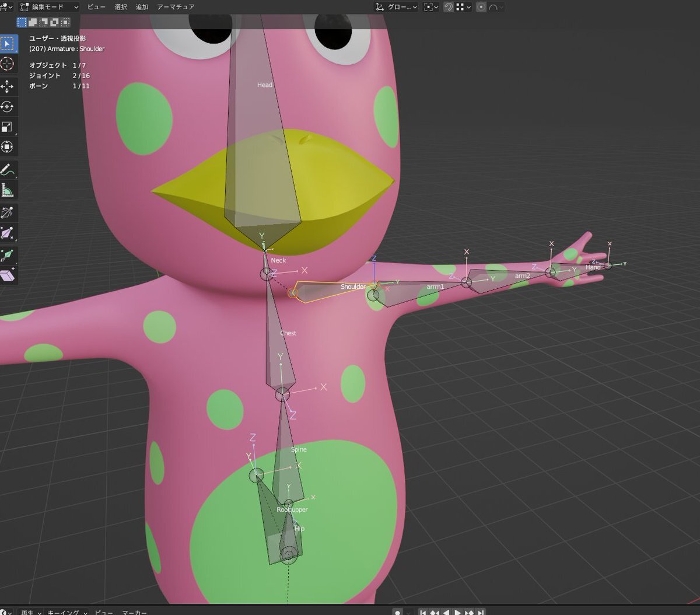Open the アーマチュア menu
The width and height of the screenshot is (700, 615).
(176, 7)
